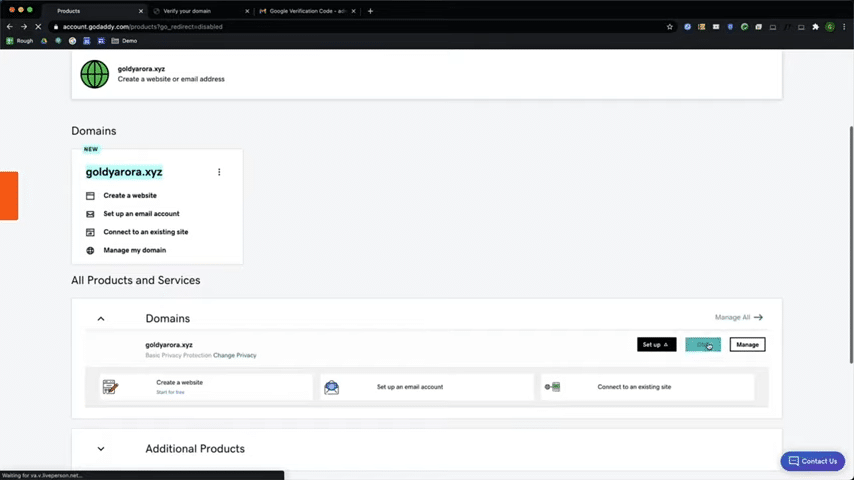Open the Chrome extensions puzzle icon

(x=815, y=27)
